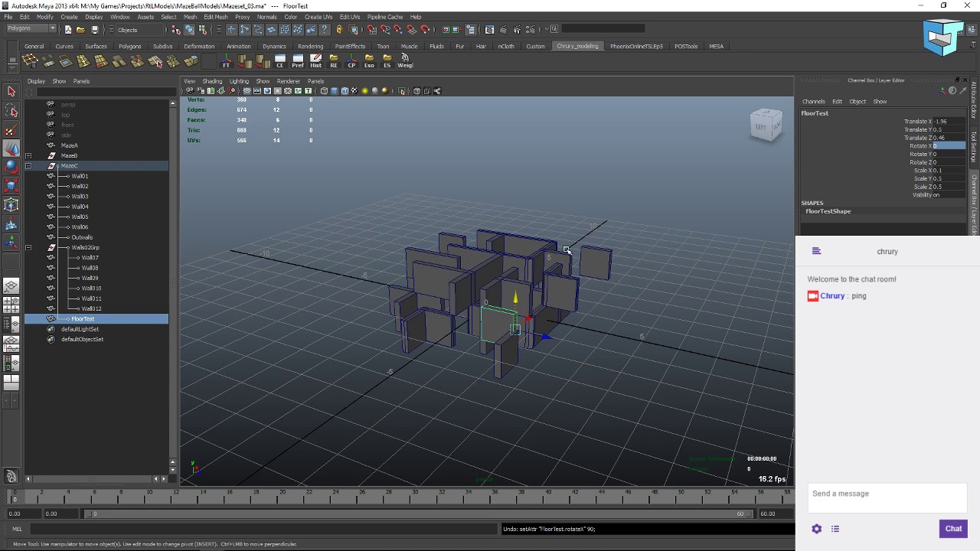980x551 pixels.
Task: Open chat settings gear icon
Action: [816, 529]
